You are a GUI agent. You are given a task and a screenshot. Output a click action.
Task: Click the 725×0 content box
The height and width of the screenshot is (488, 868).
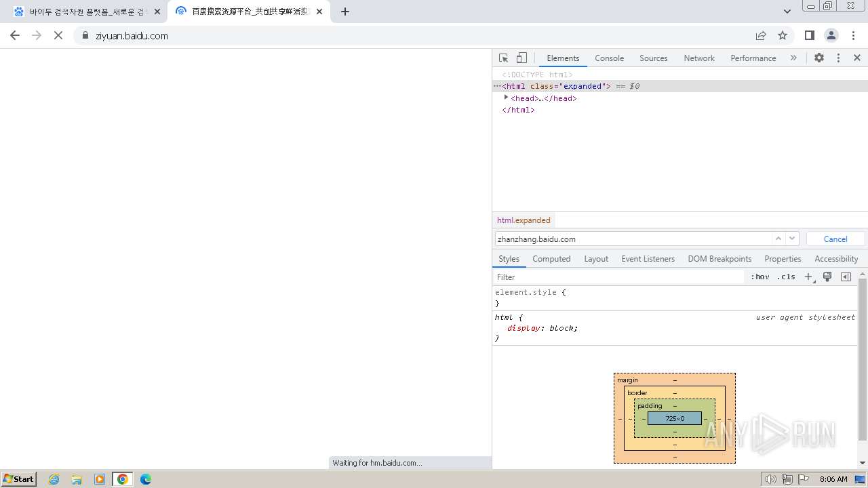(x=674, y=418)
